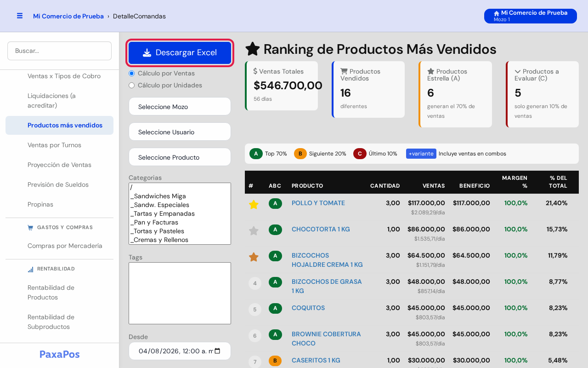
Task: Open COQUITOS product link
Action: pos(308,308)
